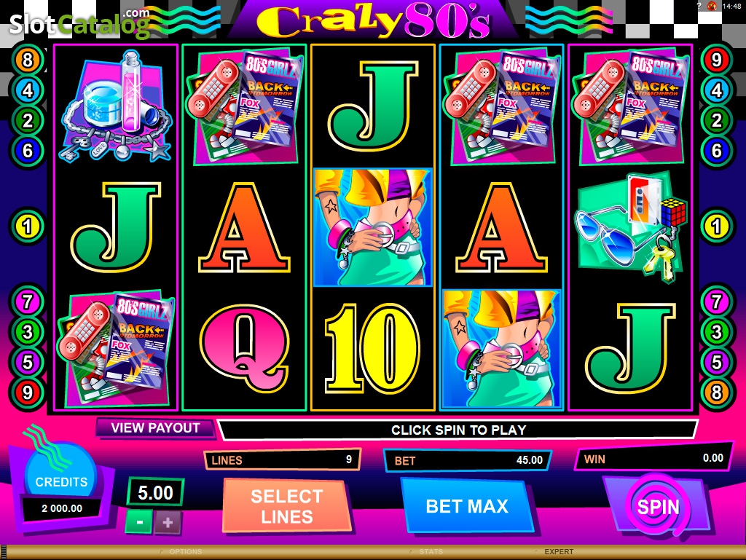The image size is (746, 560).
Task: Click the dancing girl symbol on center reel
Action: click(x=372, y=227)
